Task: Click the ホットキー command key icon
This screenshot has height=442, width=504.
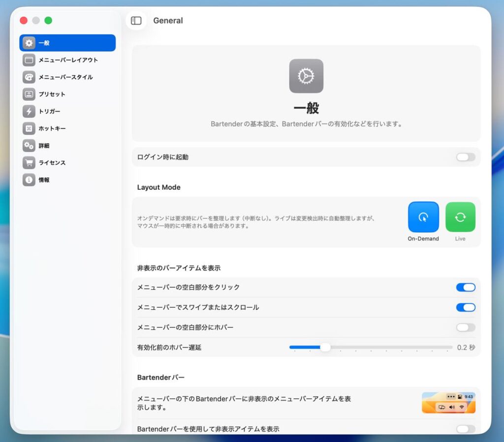Action: (29, 128)
